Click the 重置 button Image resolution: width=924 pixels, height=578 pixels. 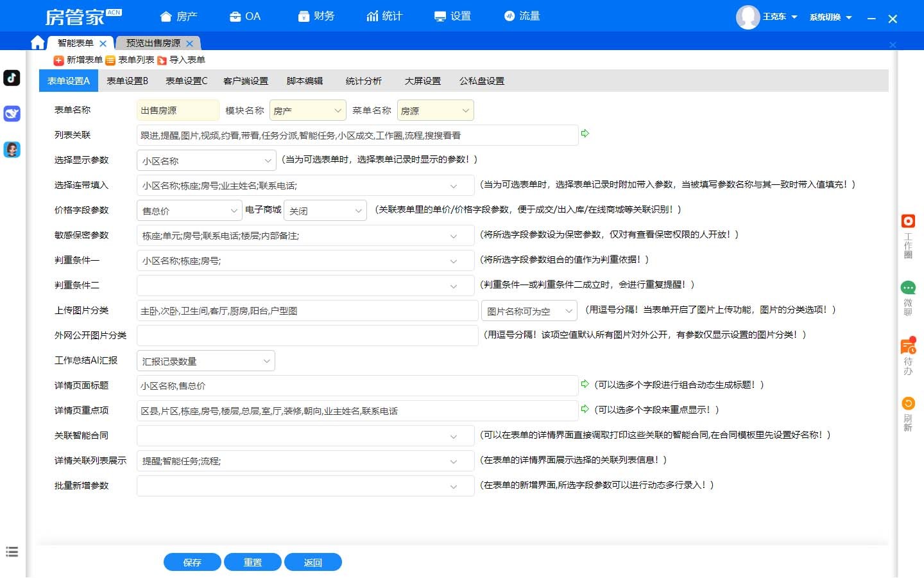click(252, 562)
